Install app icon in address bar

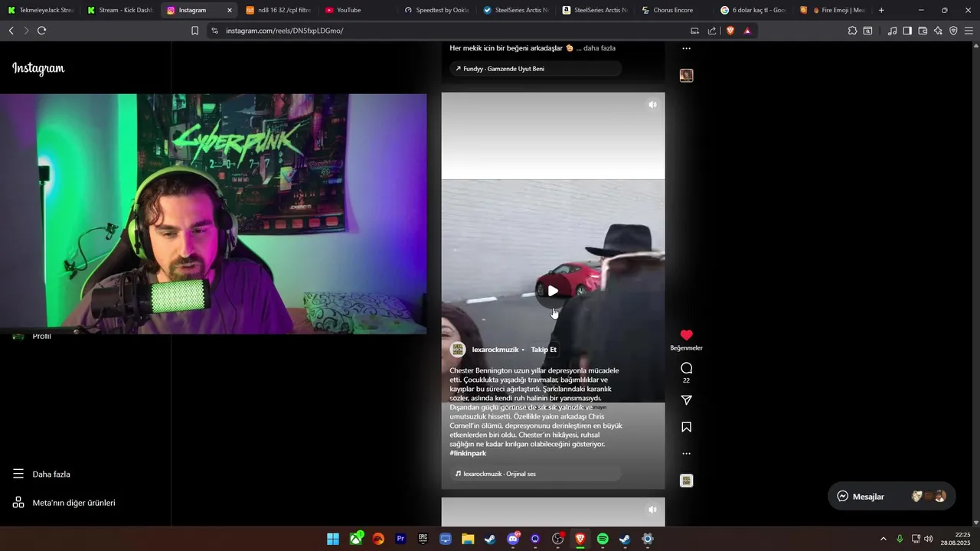click(695, 31)
